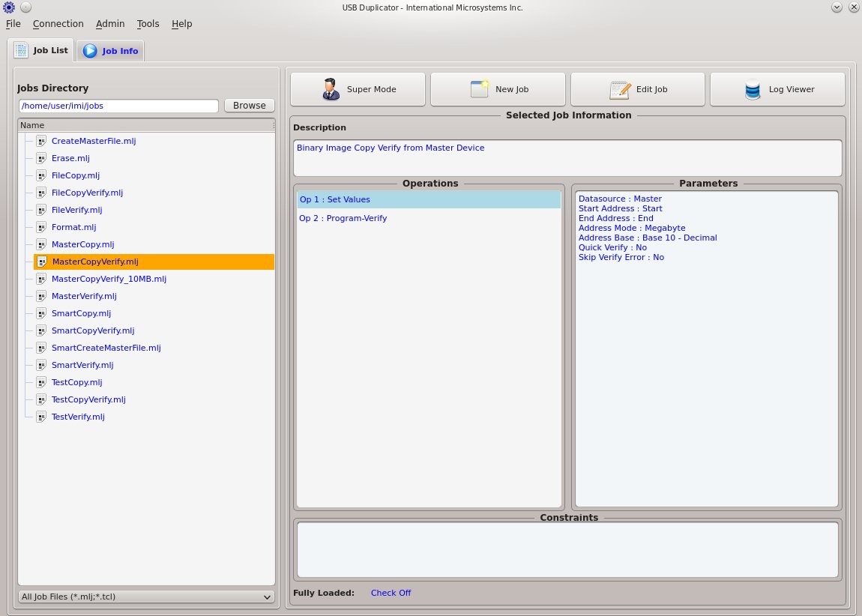Click the Job List tab document icon
This screenshot has height=616, width=862.
[x=21, y=50]
